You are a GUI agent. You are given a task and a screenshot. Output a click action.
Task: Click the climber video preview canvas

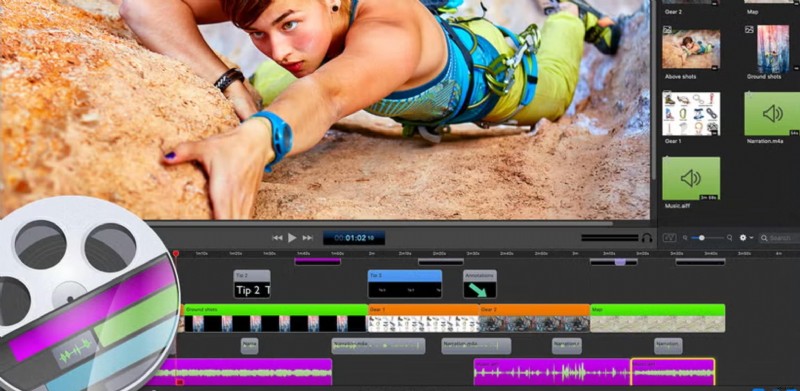pos(326,109)
